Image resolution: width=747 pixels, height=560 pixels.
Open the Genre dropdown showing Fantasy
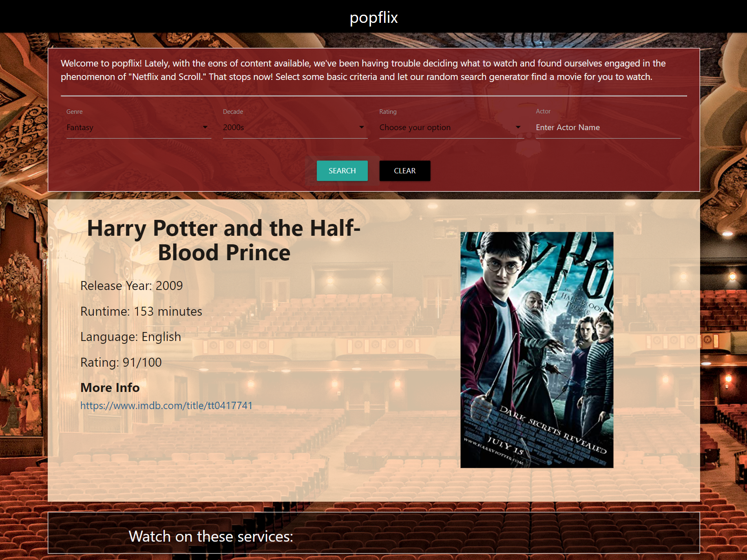139,128
